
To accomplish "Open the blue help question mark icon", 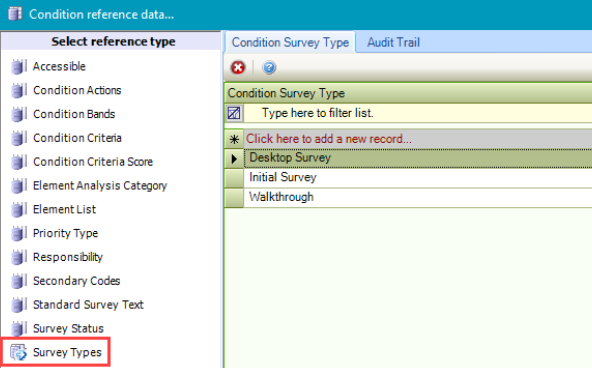I will coord(269,68).
